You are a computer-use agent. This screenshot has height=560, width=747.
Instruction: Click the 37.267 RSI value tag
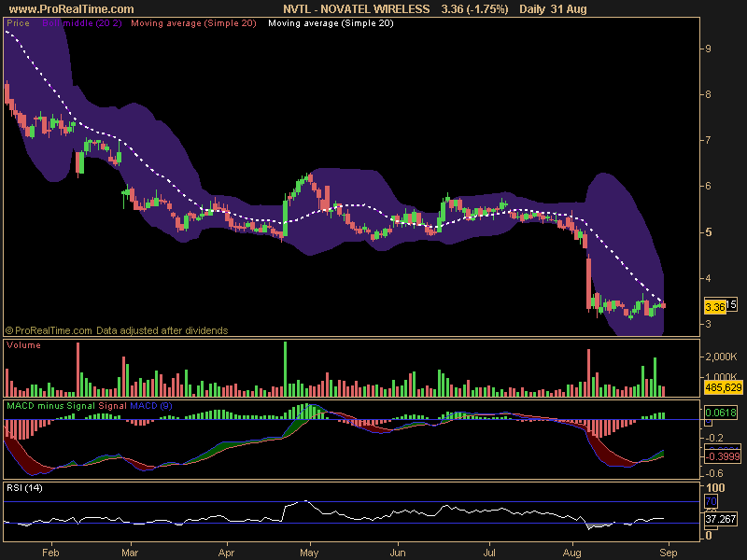[x=720, y=519]
